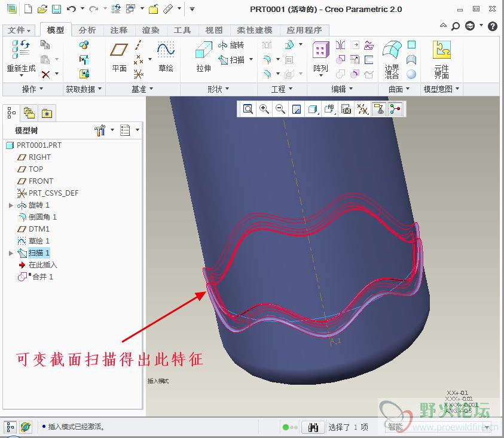Switch to the 注释 tab

pos(118,31)
